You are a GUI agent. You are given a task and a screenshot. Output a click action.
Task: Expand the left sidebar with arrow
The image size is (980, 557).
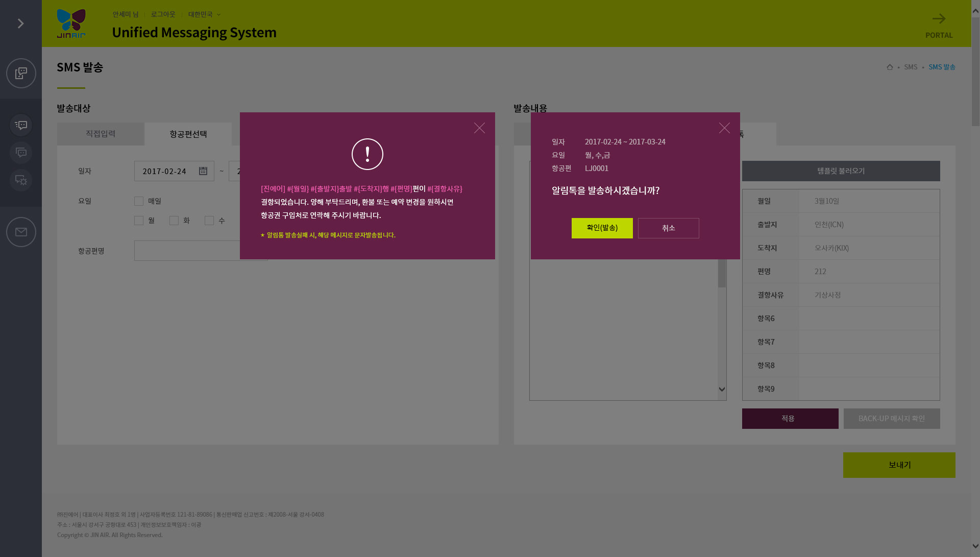pos(21,23)
